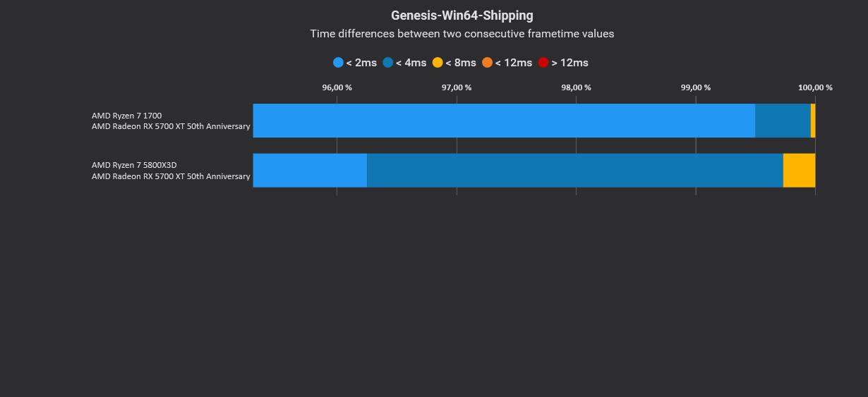Image resolution: width=868 pixels, height=397 pixels.
Task: Click the '< 8ms' legend label
Action: click(461, 63)
